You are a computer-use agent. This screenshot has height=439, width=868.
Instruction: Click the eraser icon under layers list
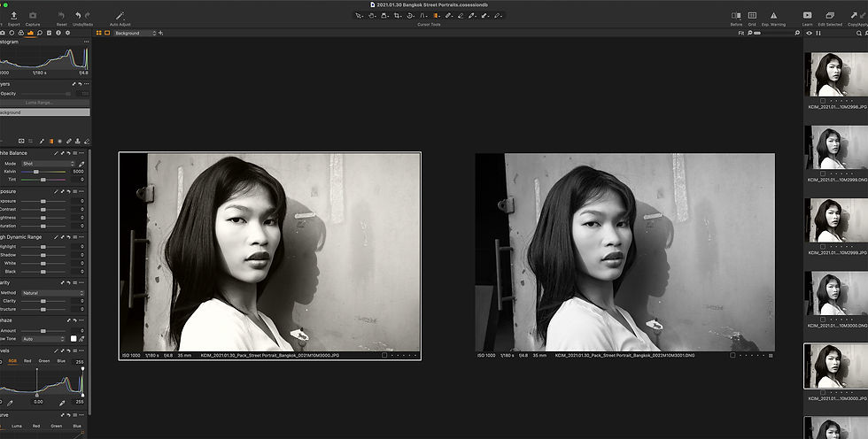(x=87, y=142)
